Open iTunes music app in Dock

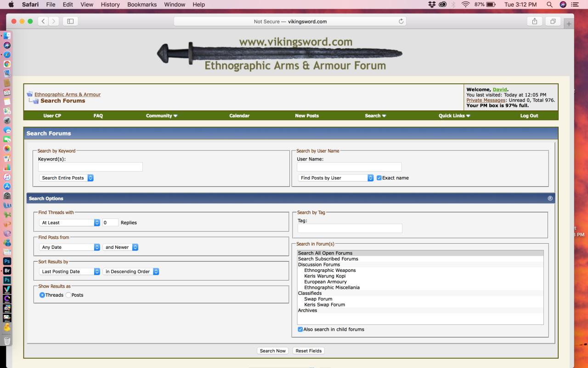(7, 177)
